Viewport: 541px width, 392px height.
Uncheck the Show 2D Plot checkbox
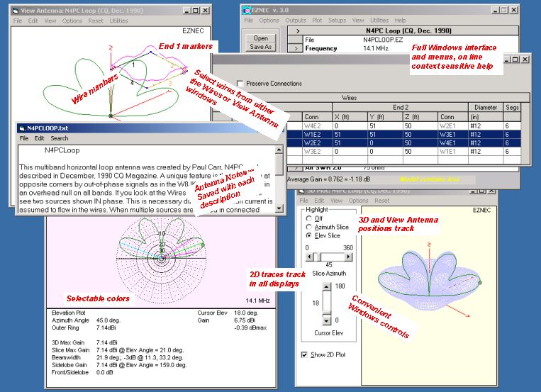point(305,354)
